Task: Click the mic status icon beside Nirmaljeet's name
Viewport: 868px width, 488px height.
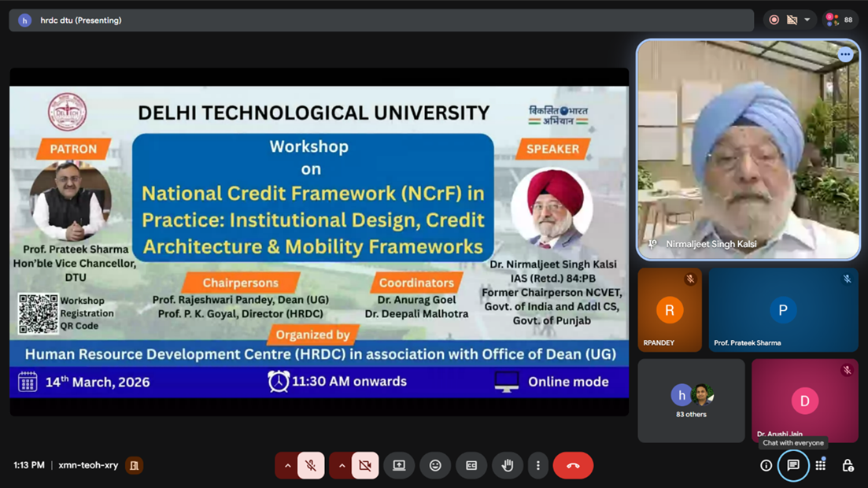Action: click(x=653, y=244)
